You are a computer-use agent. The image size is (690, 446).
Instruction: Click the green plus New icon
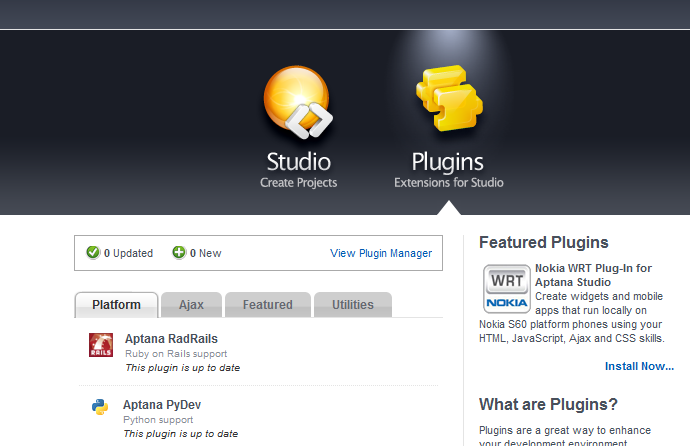click(179, 252)
